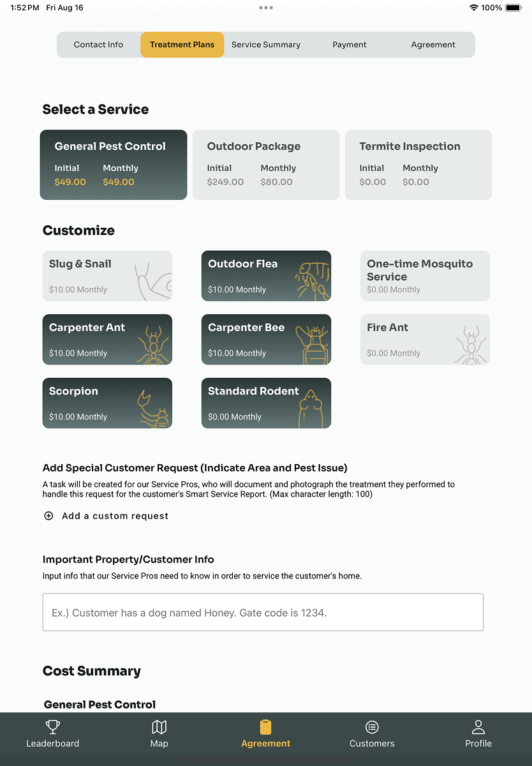Open the Service Summary tab
This screenshot has height=766, width=532.
pyautogui.click(x=265, y=45)
